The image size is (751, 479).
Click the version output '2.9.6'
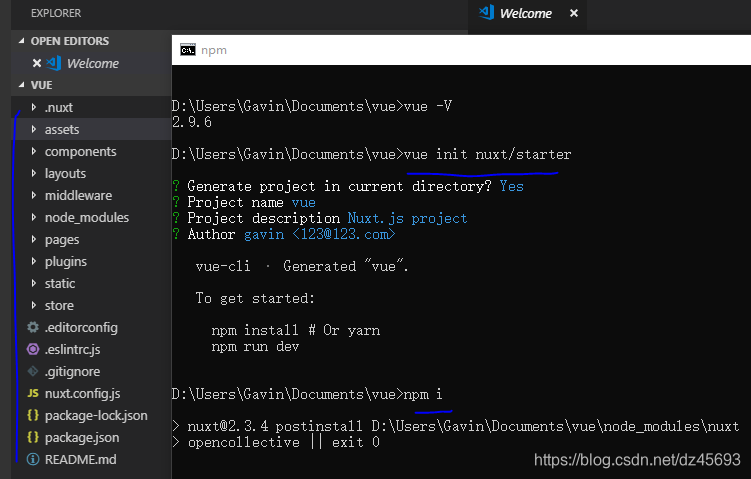coord(192,122)
